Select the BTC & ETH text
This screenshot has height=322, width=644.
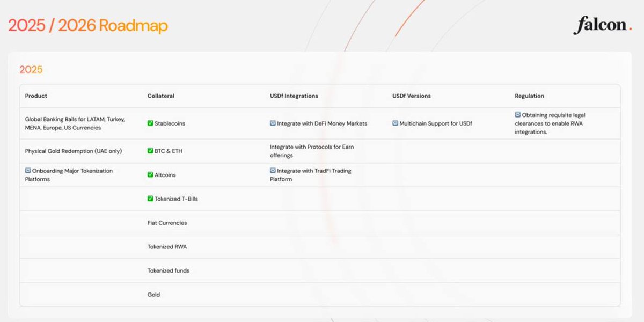click(169, 151)
